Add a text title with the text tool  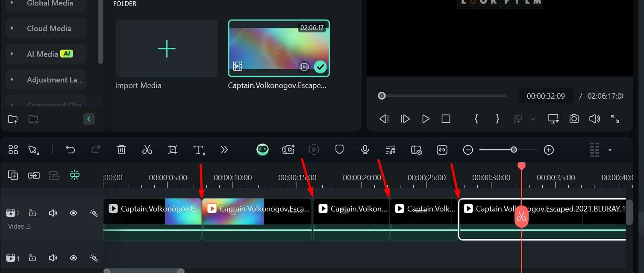(199, 150)
